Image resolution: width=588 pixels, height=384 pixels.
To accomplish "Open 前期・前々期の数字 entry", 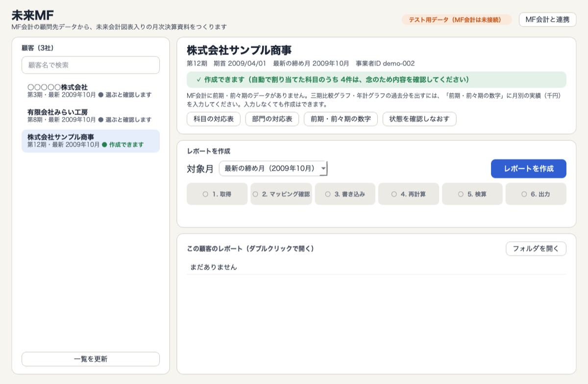I will pos(341,119).
